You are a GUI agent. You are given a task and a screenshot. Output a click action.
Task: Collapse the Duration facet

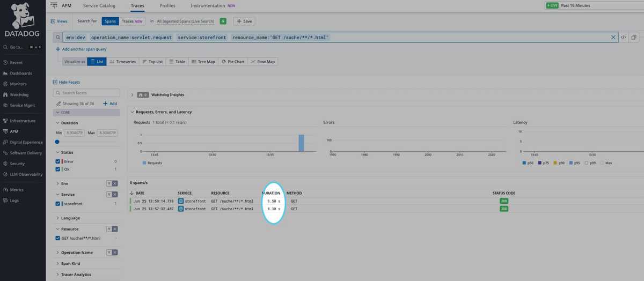(67, 123)
